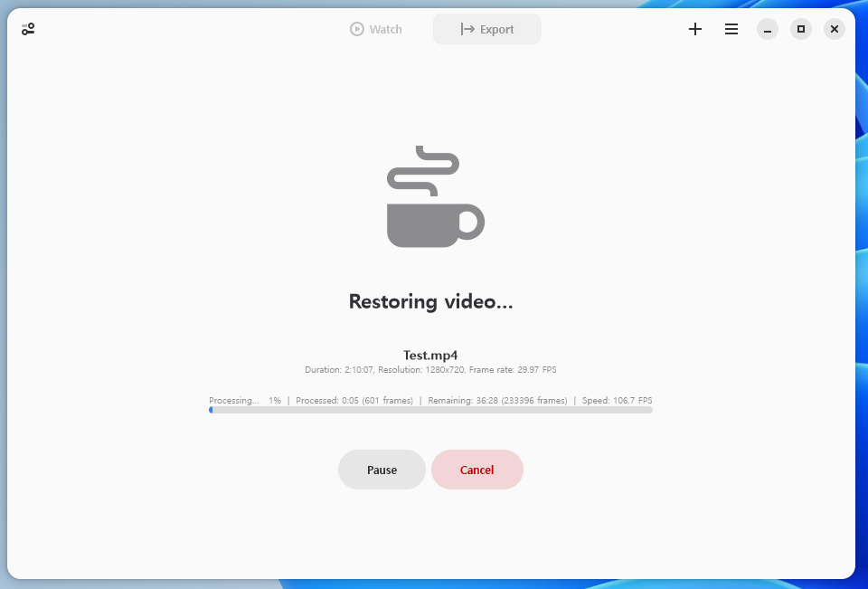
Task: Click the "Restoring video..." heading
Action: [x=430, y=301]
